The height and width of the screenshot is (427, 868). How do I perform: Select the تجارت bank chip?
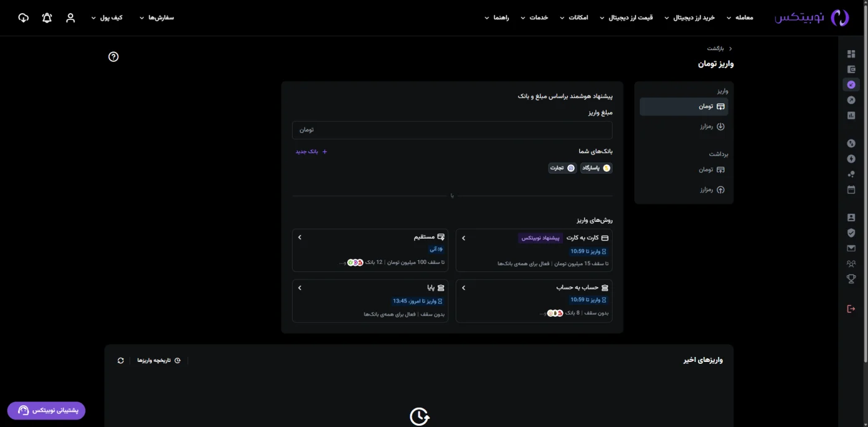click(x=562, y=168)
